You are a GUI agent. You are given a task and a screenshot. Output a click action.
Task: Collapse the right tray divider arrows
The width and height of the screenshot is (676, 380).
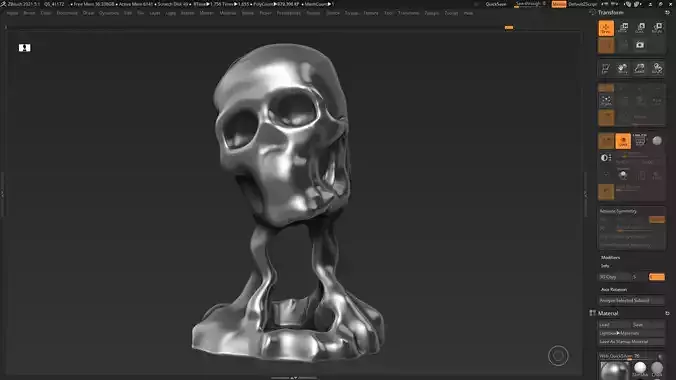[585, 194]
